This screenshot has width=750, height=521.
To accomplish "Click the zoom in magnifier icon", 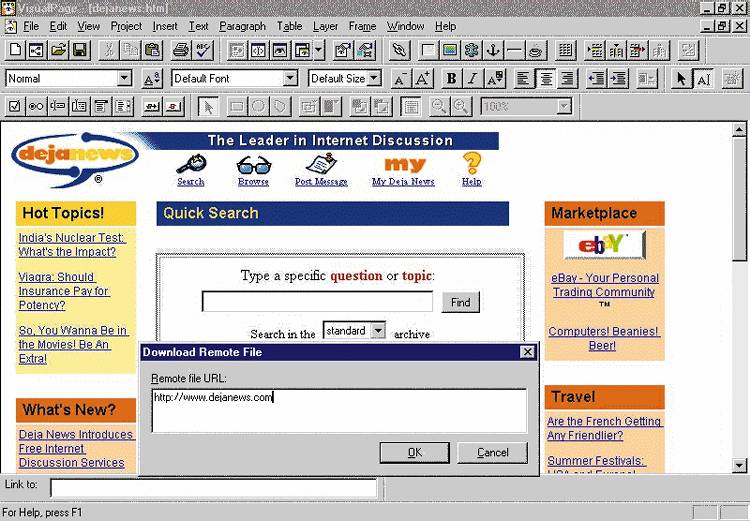I will [x=461, y=106].
